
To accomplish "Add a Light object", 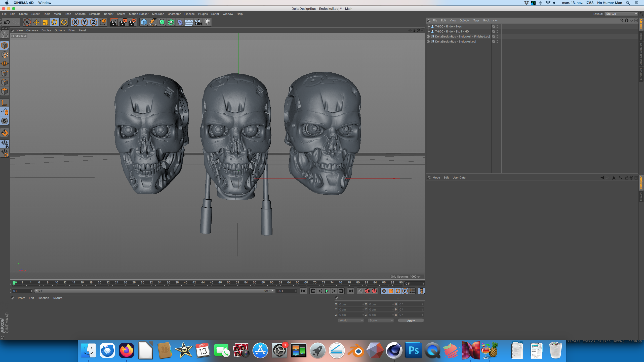I will [x=207, y=22].
